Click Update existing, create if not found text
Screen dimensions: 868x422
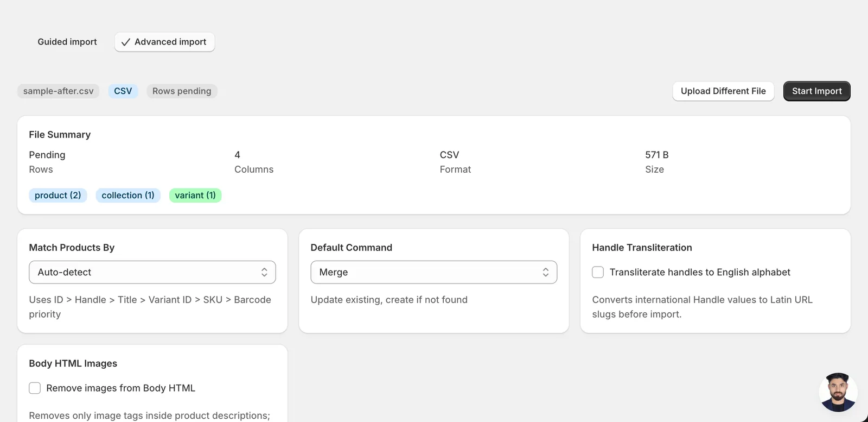click(x=389, y=300)
